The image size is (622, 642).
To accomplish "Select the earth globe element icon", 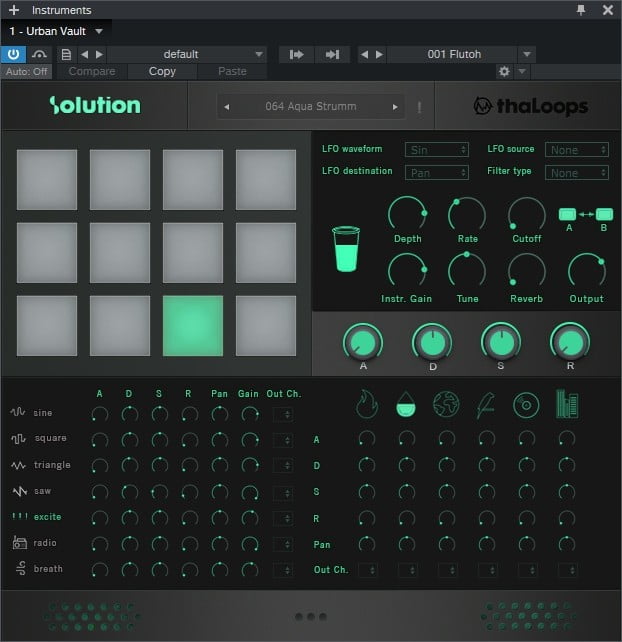I will point(446,405).
